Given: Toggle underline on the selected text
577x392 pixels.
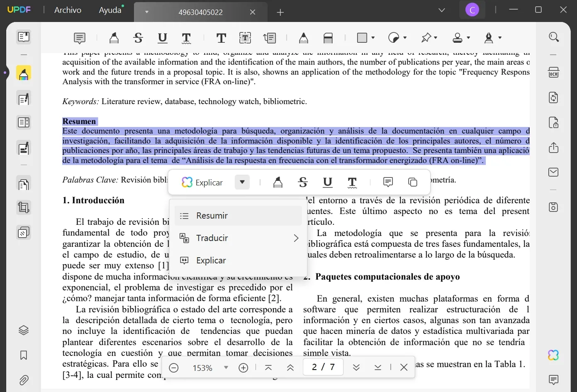Looking at the screenshot, I should (327, 182).
